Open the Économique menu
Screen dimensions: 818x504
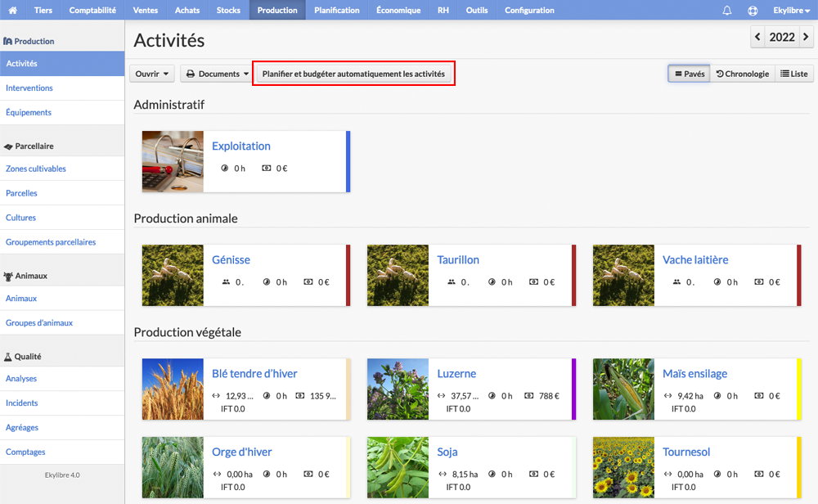(398, 10)
